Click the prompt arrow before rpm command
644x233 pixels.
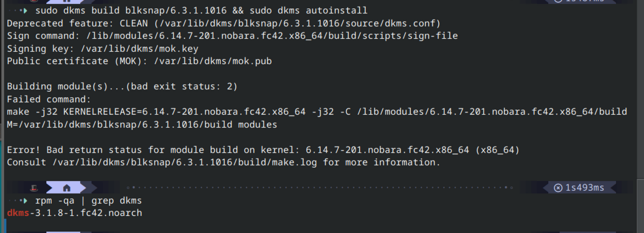26,201
